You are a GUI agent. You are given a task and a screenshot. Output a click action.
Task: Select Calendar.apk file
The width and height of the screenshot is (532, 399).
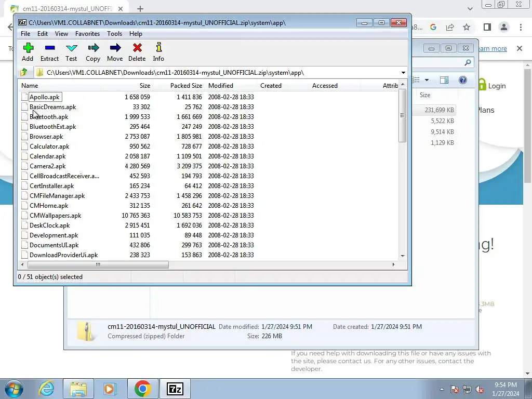pyautogui.click(x=47, y=156)
